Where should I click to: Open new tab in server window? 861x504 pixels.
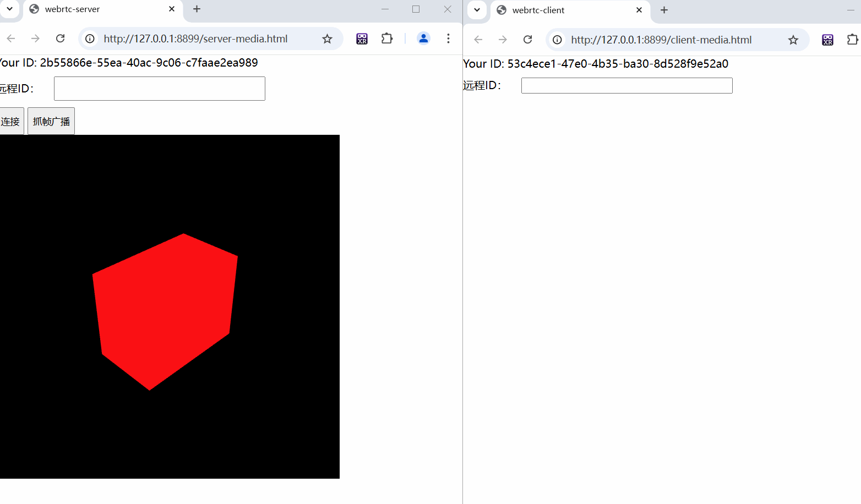pyautogui.click(x=197, y=9)
